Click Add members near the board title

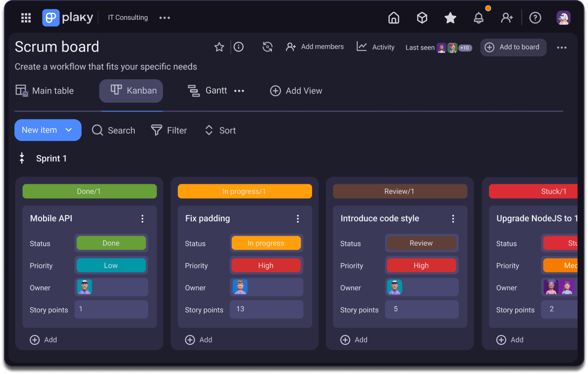(315, 46)
